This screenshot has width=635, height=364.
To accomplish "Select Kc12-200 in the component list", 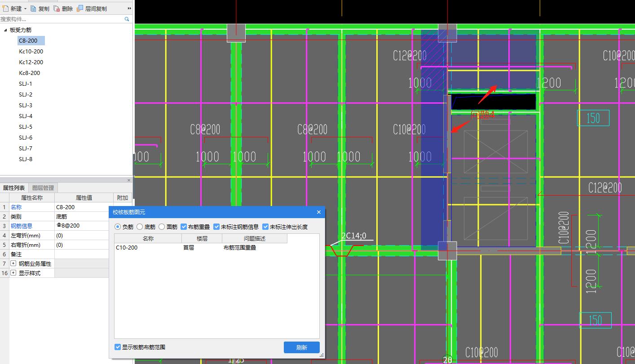I will [31, 62].
